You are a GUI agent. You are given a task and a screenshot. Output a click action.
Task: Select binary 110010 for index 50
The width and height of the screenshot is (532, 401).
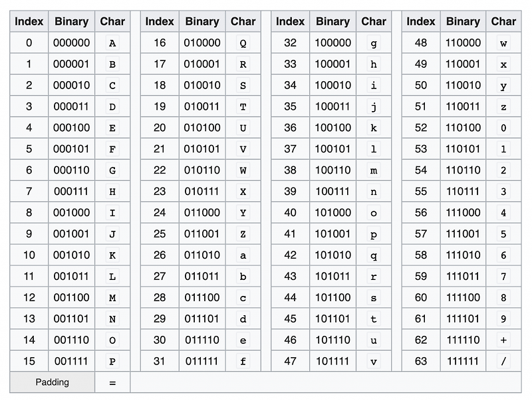point(463,85)
